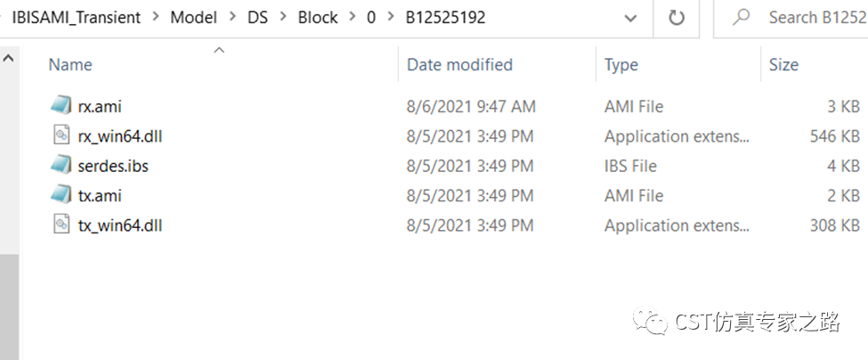Click the tx.ami file icon
868x360 pixels.
[x=61, y=195]
